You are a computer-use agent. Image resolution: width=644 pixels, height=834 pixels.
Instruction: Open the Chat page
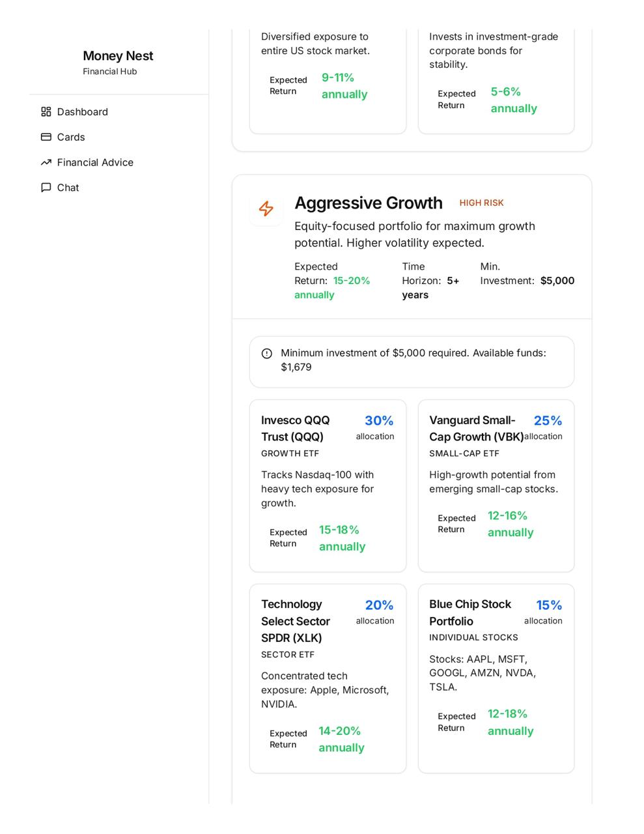point(68,188)
